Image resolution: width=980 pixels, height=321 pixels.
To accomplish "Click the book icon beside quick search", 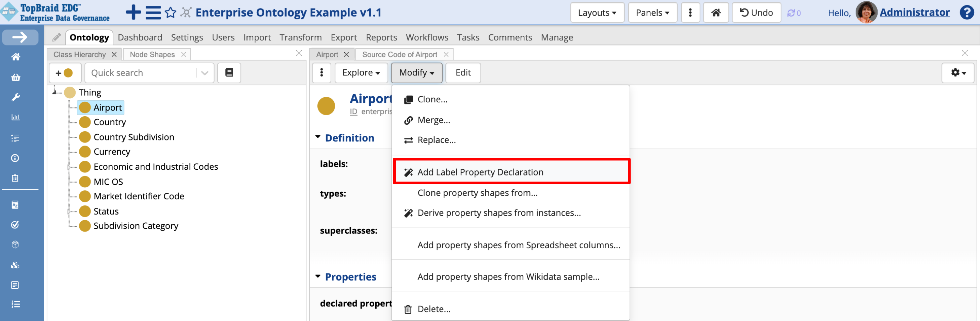I will [229, 72].
